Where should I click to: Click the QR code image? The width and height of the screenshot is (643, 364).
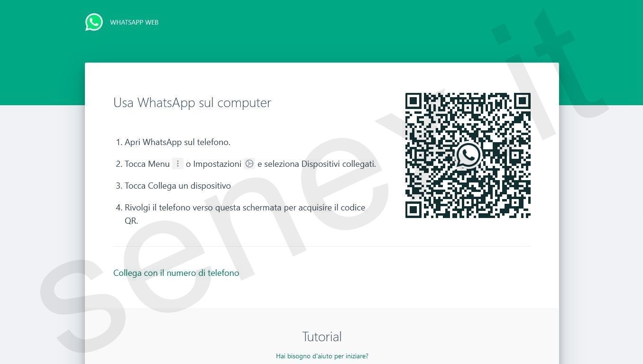point(468,155)
